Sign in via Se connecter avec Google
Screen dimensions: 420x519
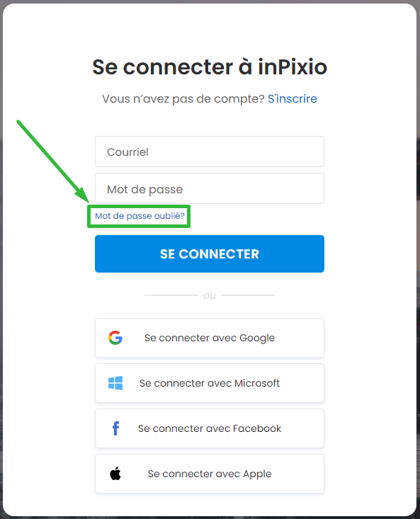210,338
